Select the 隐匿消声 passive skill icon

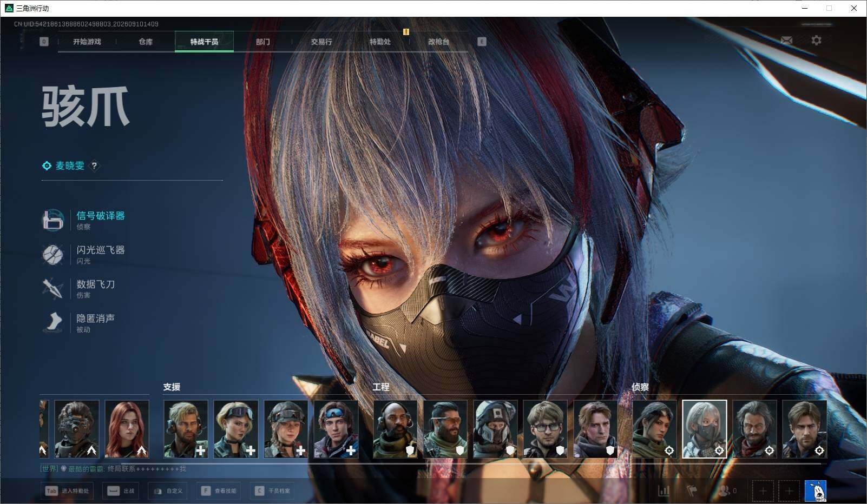click(x=53, y=322)
